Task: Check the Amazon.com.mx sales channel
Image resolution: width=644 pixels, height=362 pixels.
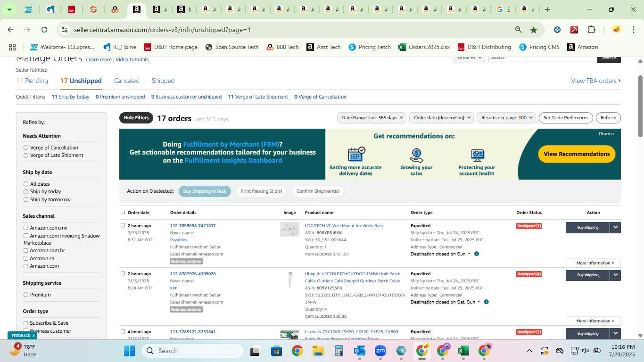Action: coord(26,228)
